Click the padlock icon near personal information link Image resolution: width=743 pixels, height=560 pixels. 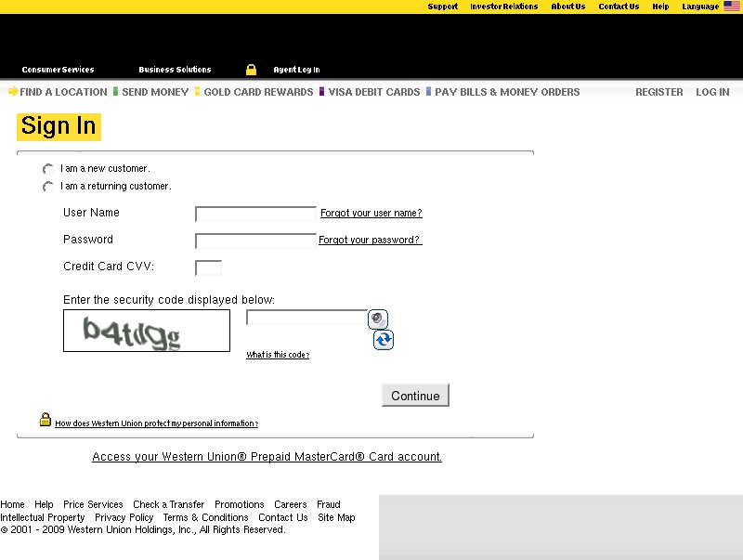pyautogui.click(x=45, y=419)
